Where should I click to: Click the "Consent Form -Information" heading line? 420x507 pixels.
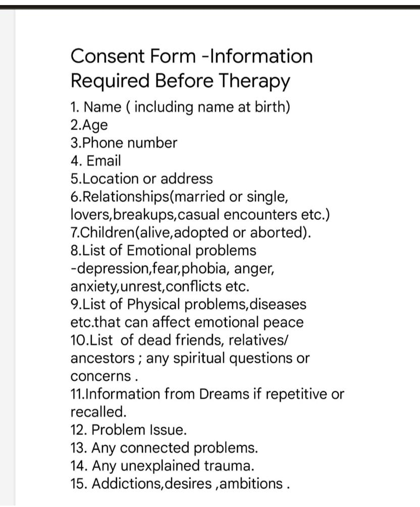[191, 56]
